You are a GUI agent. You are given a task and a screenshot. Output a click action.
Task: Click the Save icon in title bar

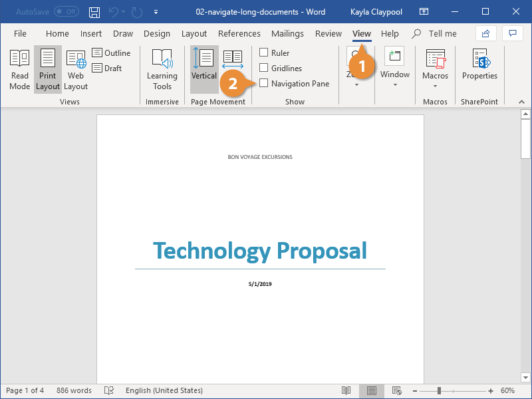(94, 12)
